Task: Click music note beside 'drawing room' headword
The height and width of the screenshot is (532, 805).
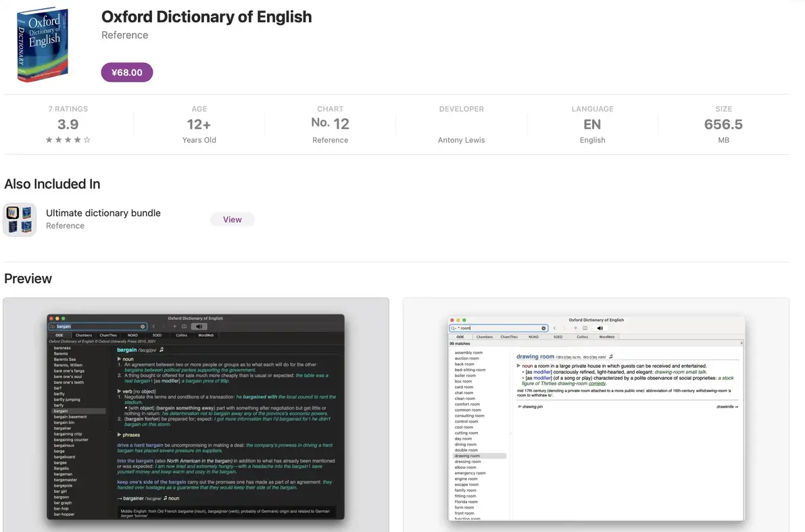Action: [x=611, y=356]
